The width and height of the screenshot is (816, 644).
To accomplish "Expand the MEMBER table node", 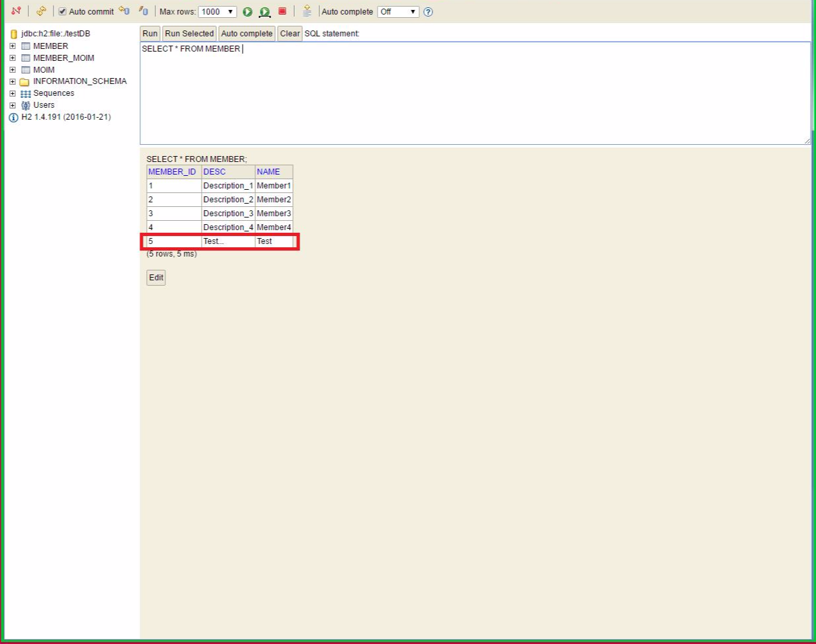I will pyautogui.click(x=13, y=46).
